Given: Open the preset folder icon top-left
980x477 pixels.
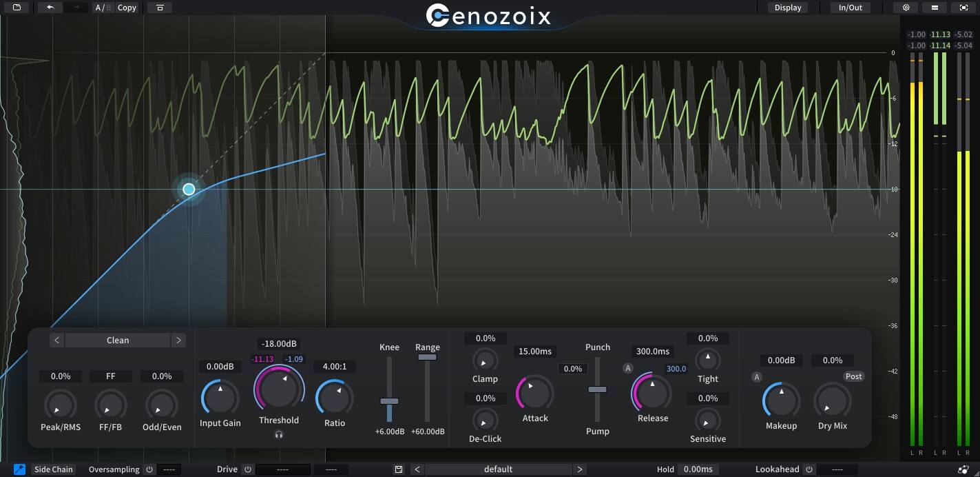Looking at the screenshot, I should point(15,7).
